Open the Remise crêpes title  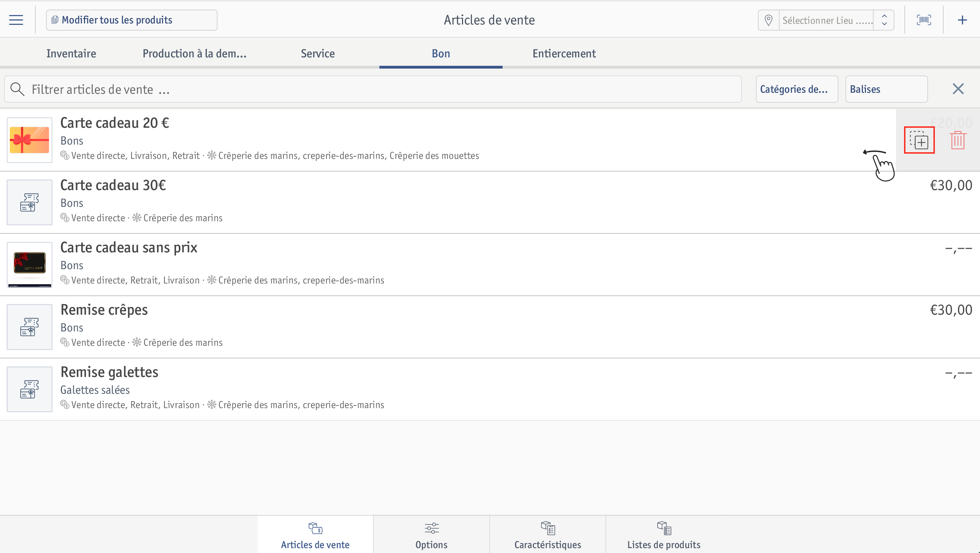[104, 310]
